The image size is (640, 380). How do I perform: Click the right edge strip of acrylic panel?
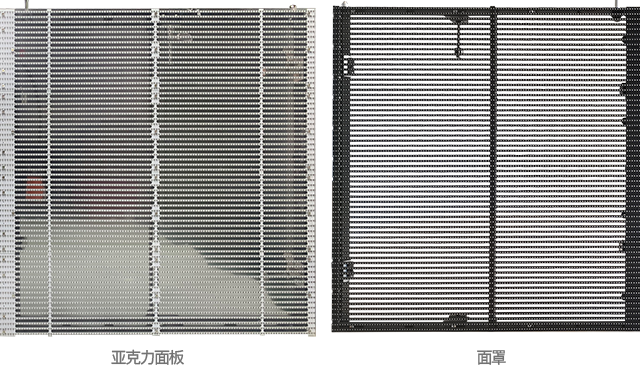[x=311, y=172]
